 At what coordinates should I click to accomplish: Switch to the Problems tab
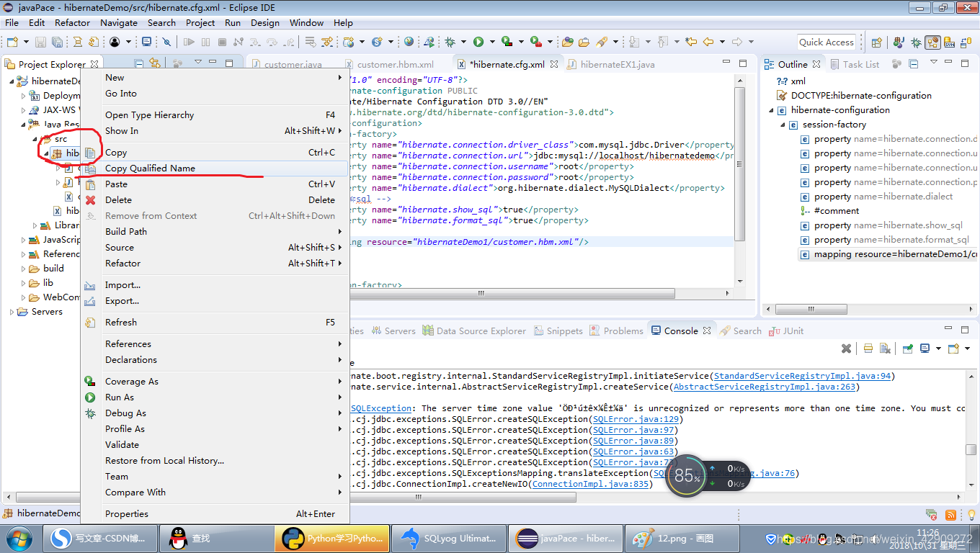(617, 331)
